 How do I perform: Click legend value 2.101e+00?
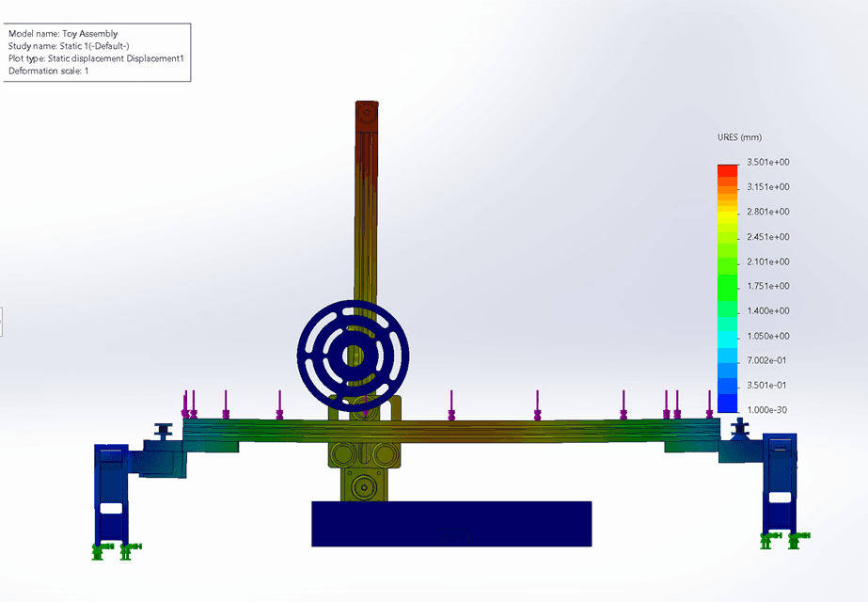click(767, 261)
